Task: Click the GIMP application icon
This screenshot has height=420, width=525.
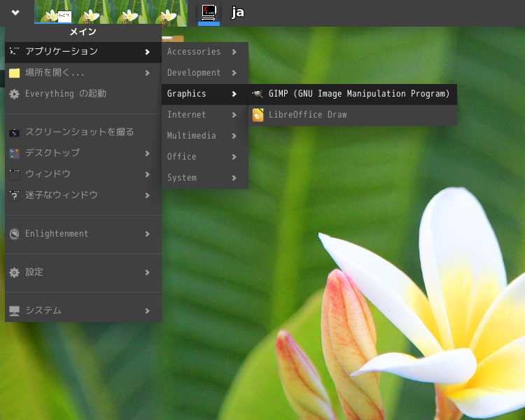Action: 258,94
